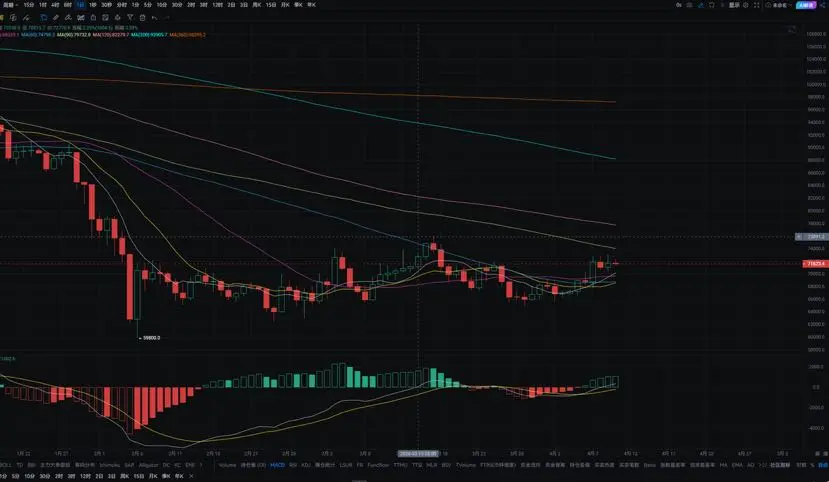Click the MA(90) legend value in the header

[73, 35]
